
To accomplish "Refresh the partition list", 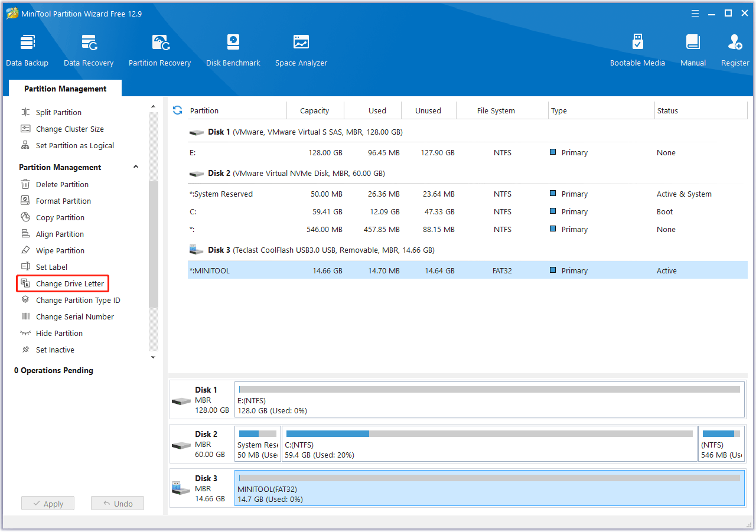I will (177, 110).
